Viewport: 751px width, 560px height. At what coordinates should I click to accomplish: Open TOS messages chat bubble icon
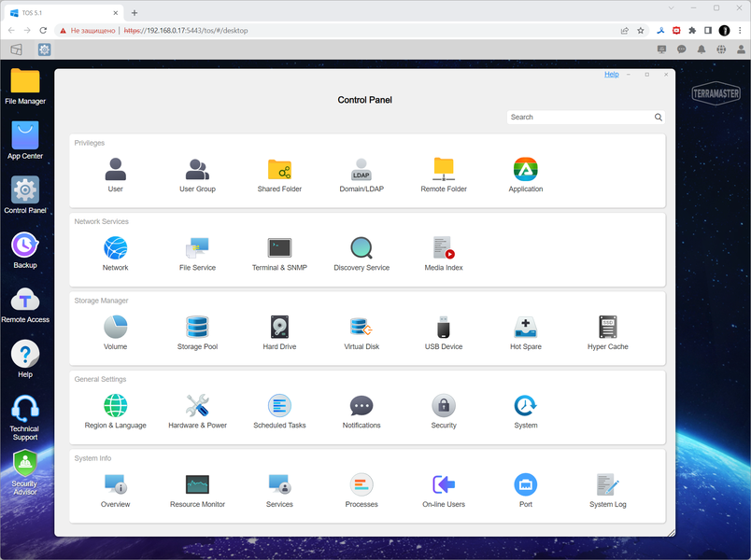tap(682, 49)
